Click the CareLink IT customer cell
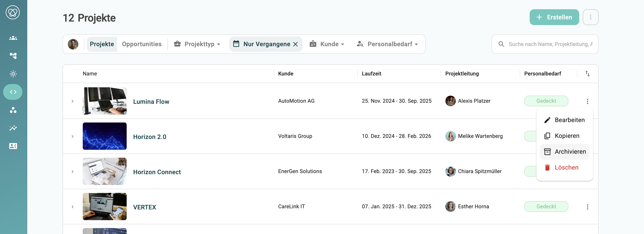The image size is (644, 234). tap(291, 207)
